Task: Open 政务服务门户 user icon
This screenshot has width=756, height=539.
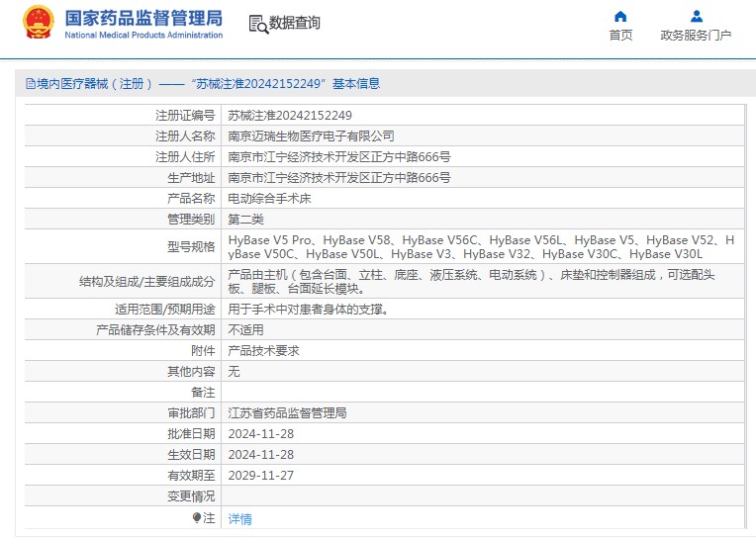Action: (x=697, y=17)
